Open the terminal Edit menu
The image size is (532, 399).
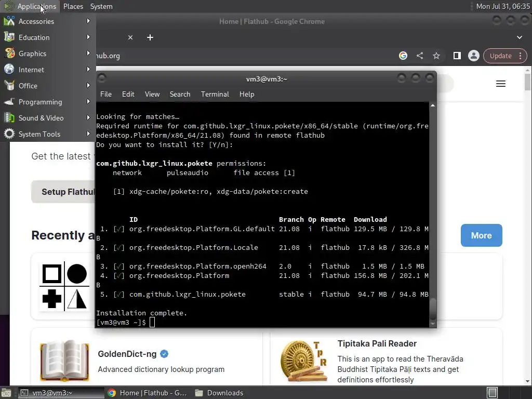click(128, 95)
